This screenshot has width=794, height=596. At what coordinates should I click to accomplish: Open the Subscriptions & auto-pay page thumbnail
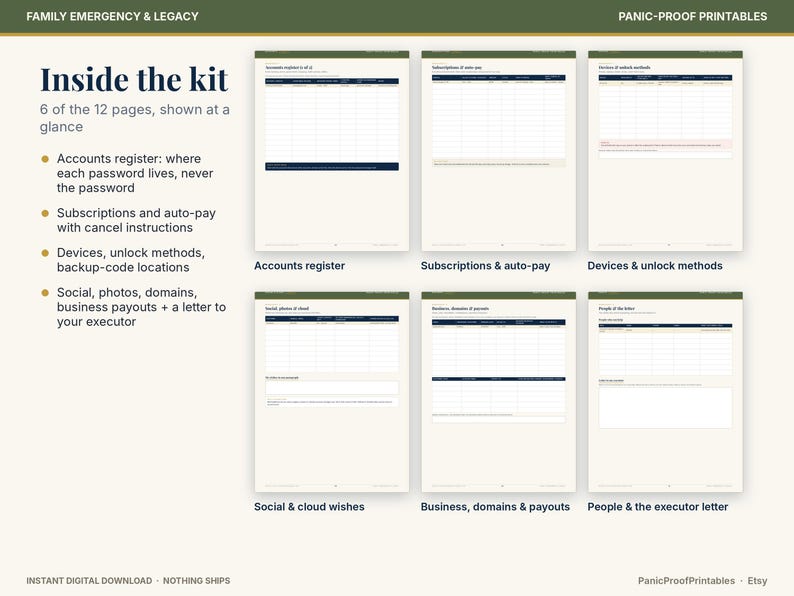[x=498, y=151]
